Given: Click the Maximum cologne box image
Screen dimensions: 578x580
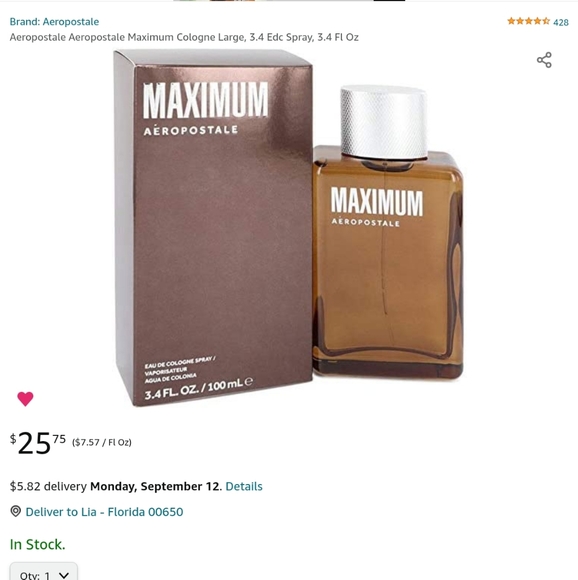Looking at the screenshot, I should (x=213, y=227).
